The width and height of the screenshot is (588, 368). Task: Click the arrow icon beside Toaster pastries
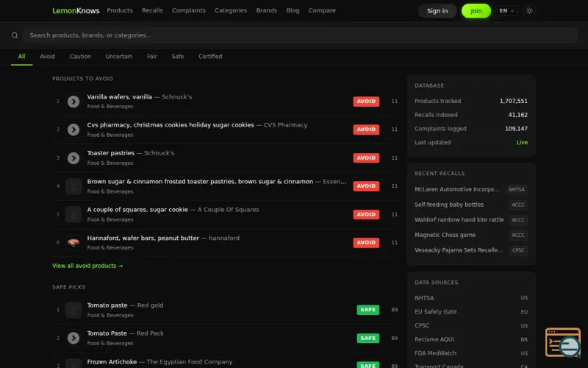(x=73, y=158)
